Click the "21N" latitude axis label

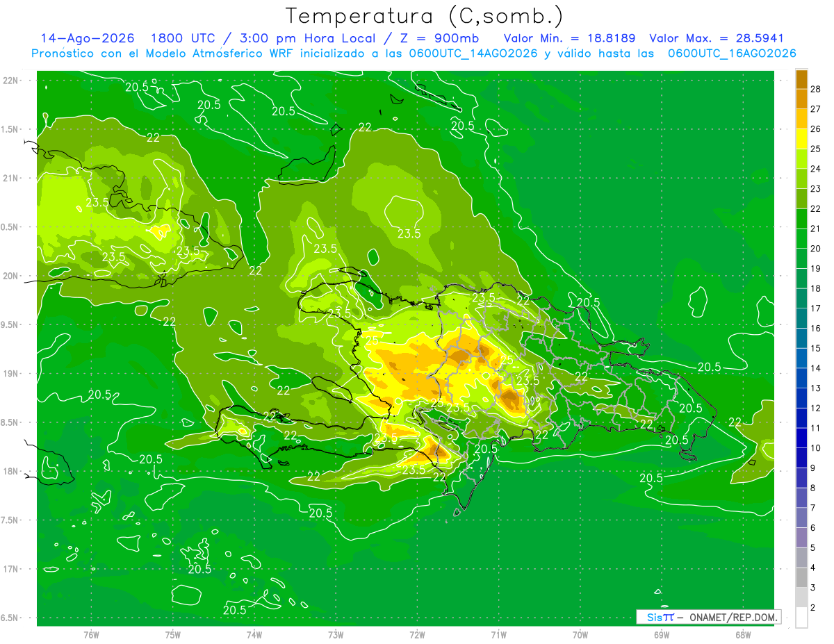10,179
